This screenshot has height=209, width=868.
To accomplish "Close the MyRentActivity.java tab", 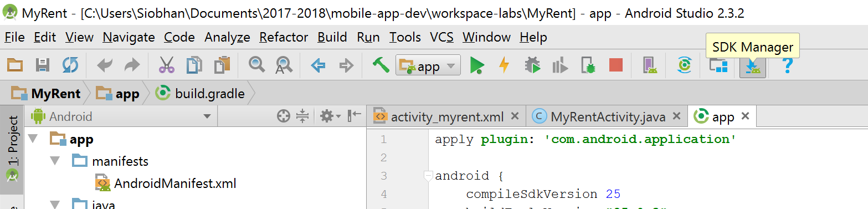I will coord(676,116).
